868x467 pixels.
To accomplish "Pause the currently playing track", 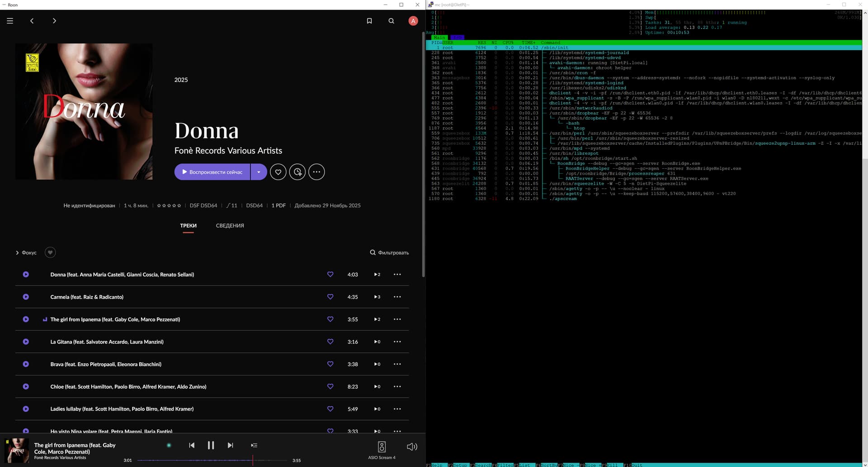I will [211, 445].
